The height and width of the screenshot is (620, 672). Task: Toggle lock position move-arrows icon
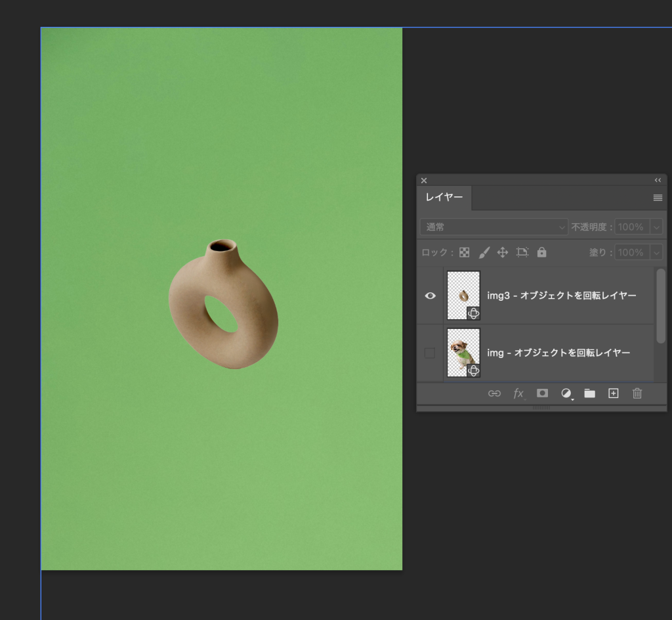(x=503, y=252)
